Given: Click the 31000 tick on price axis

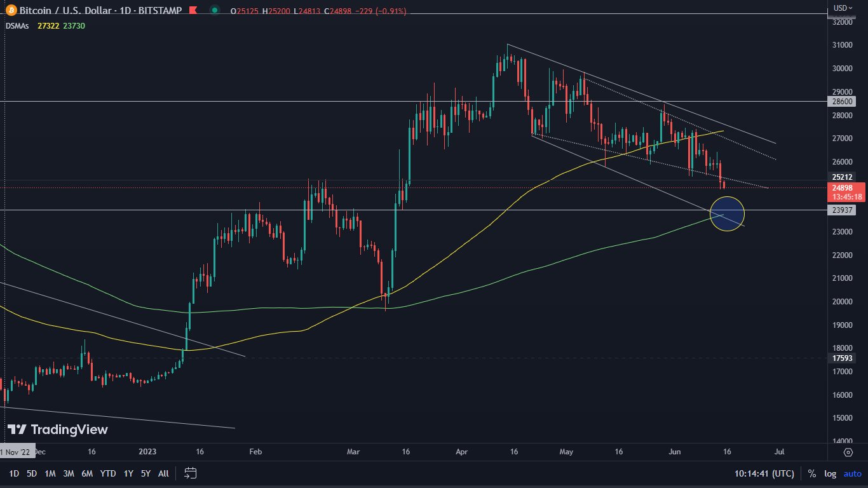Looking at the screenshot, I should pos(842,45).
